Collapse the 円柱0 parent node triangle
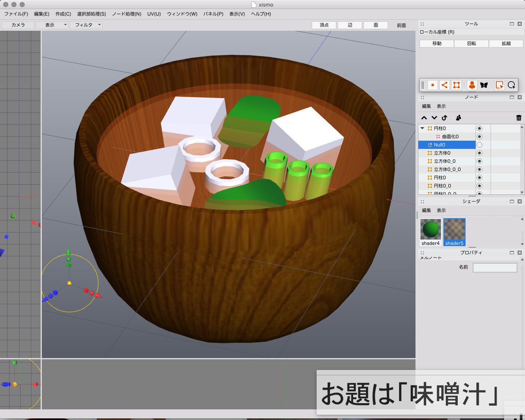Screen dimensions: 525x420 [422, 128]
